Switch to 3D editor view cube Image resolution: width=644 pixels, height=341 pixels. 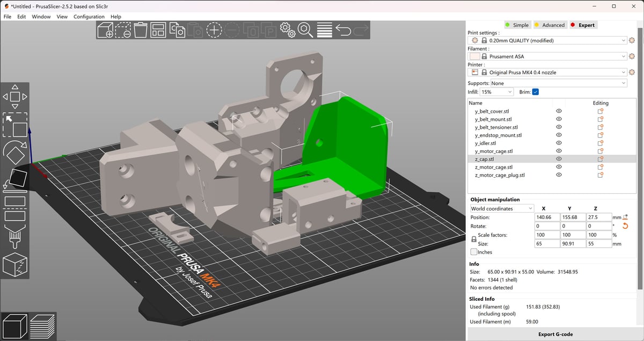pos(15,325)
